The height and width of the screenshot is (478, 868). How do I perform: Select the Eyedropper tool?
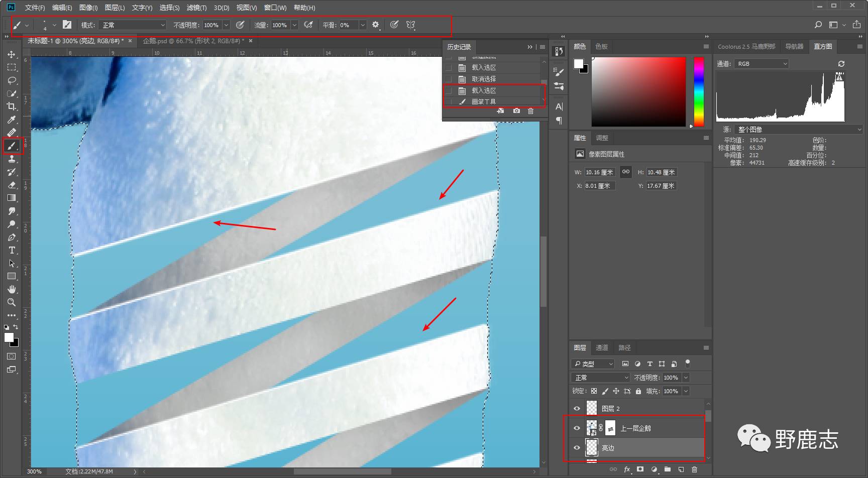[12, 119]
